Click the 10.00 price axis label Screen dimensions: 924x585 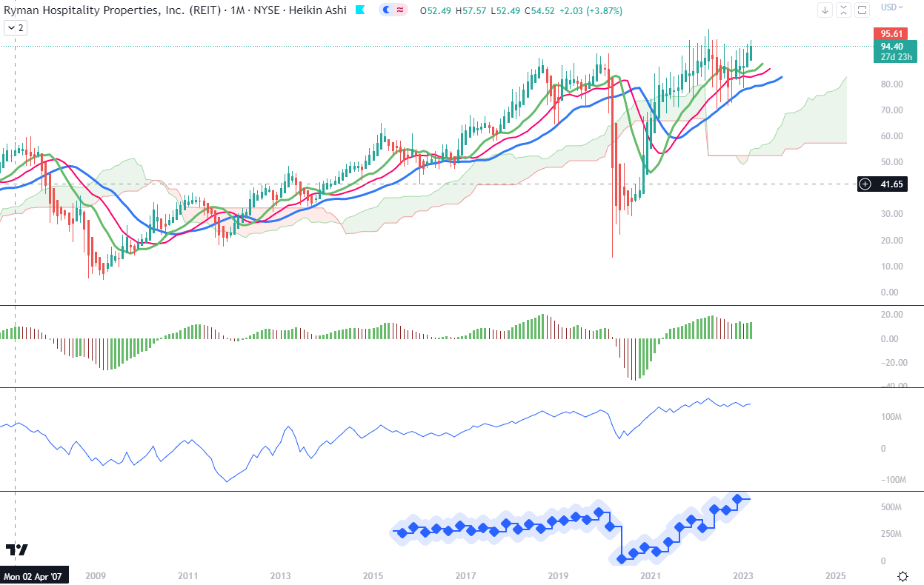click(x=891, y=267)
